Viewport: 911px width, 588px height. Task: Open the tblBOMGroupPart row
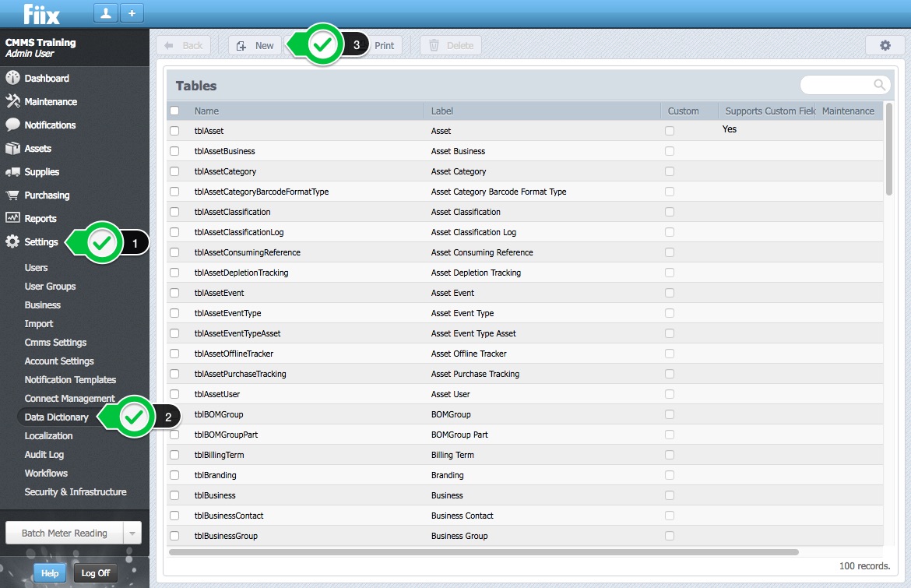(524, 435)
